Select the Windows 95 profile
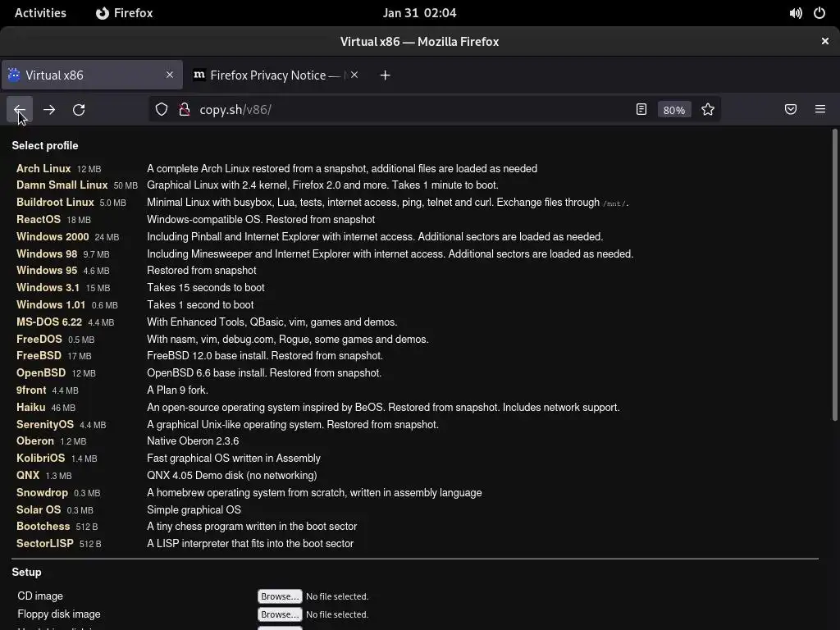Screen dimensions: 840x630 (47, 270)
